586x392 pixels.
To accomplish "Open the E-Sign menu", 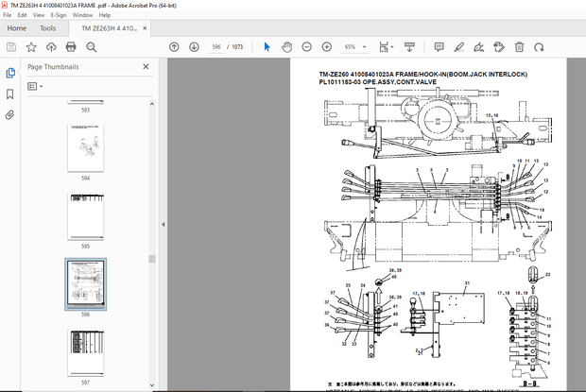I will point(59,15).
